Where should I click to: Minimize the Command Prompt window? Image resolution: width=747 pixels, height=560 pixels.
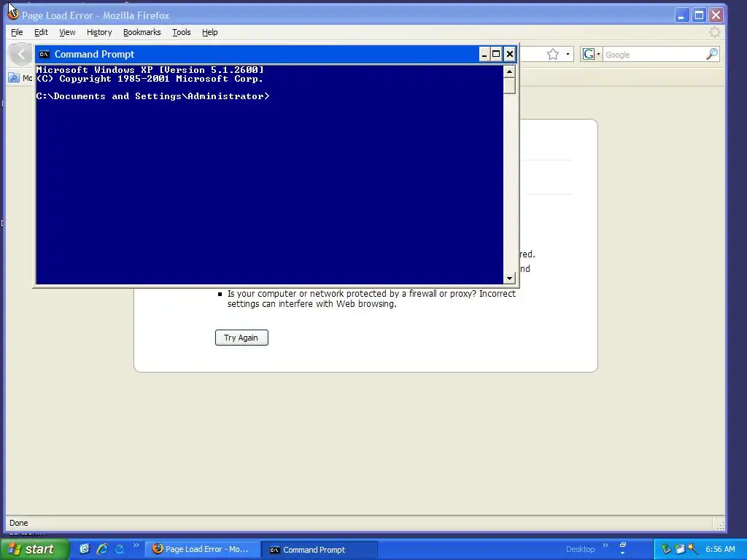pyautogui.click(x=484, y=54)
